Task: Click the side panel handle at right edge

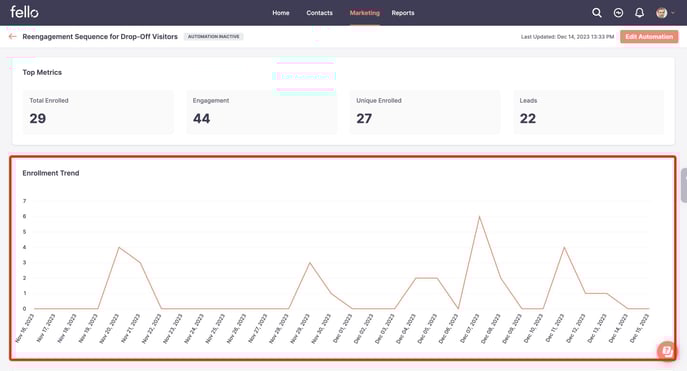Action: click(684, 185)
